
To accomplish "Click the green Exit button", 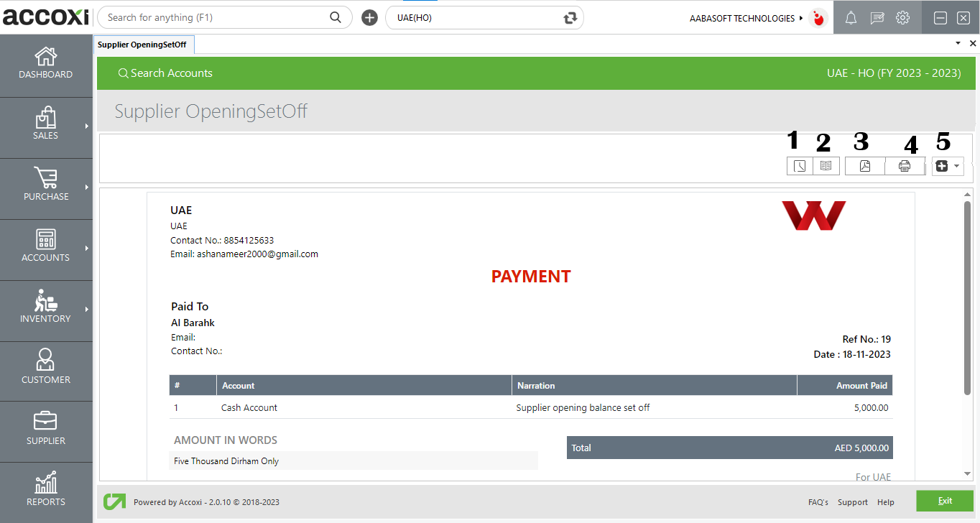I will pos(945,501).
